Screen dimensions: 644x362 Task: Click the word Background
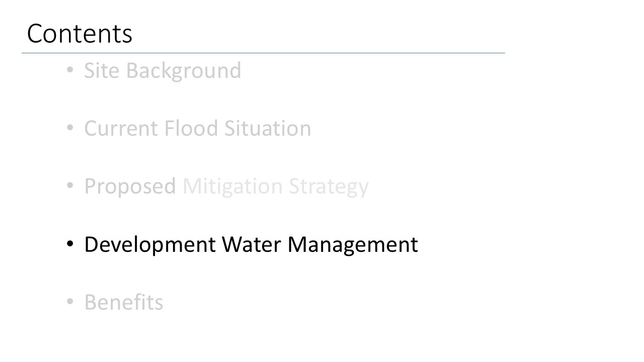(x=183, y=70)
